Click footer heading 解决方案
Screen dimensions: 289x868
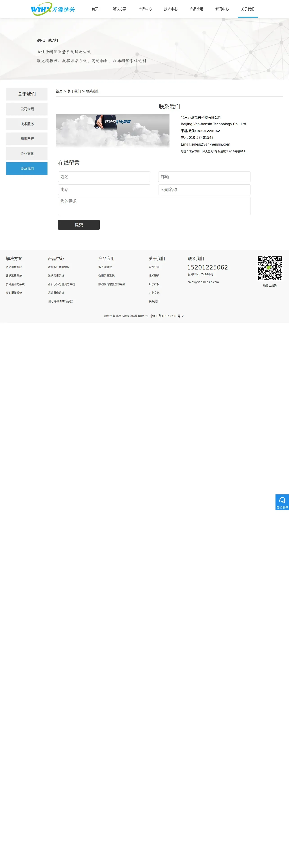[14, 259]
